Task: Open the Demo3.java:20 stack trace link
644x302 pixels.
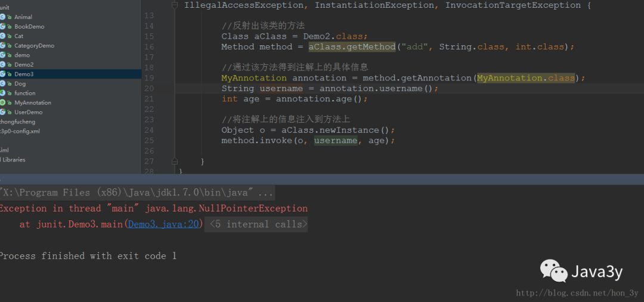Action: pos(165,225)
